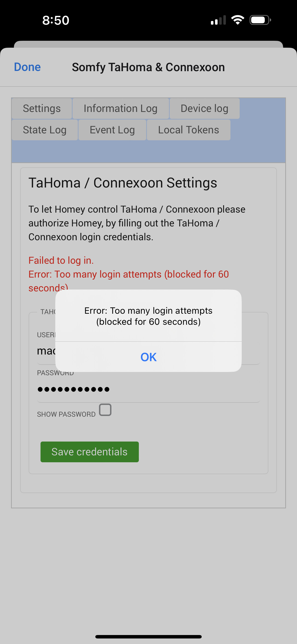Tap the red Failed to log in message
Viewport: 297px width, 644px height.
(x=61, y=261)
